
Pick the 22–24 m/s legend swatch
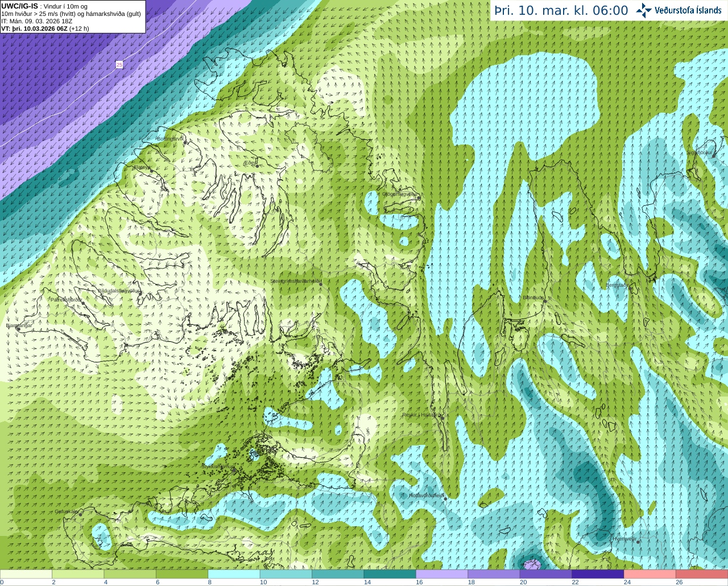pos(598,574)
